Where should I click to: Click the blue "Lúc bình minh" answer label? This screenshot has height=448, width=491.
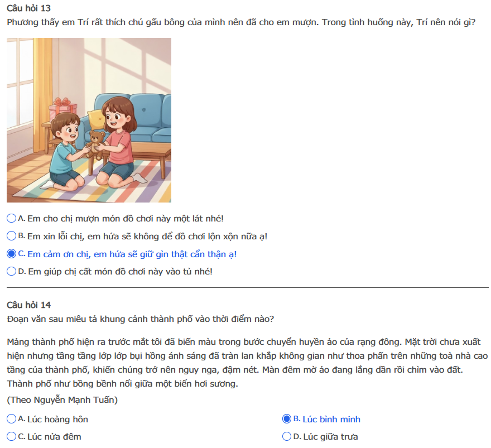(x=331, y=420)
